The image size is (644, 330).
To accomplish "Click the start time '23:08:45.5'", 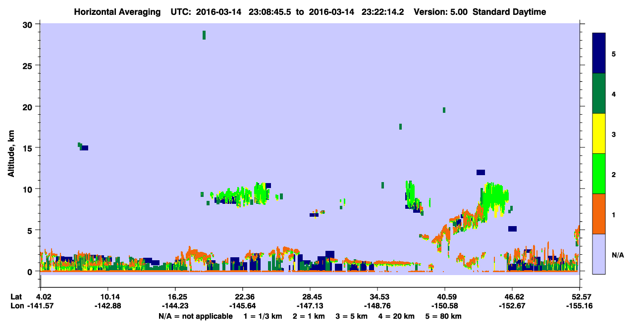I will pos(270,12).
